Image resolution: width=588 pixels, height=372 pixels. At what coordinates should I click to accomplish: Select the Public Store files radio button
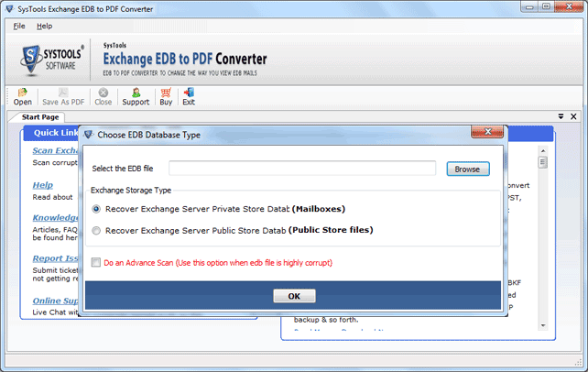pyautogui.click(x=96, y=231)
